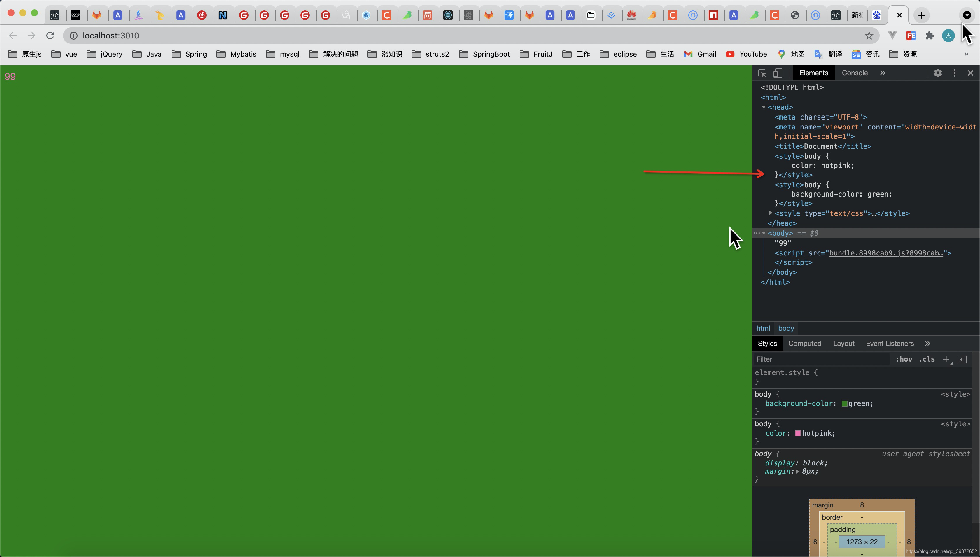This screenshot has height=557, width=980.
Task: Switch to the Console tab
Action: 855,73
